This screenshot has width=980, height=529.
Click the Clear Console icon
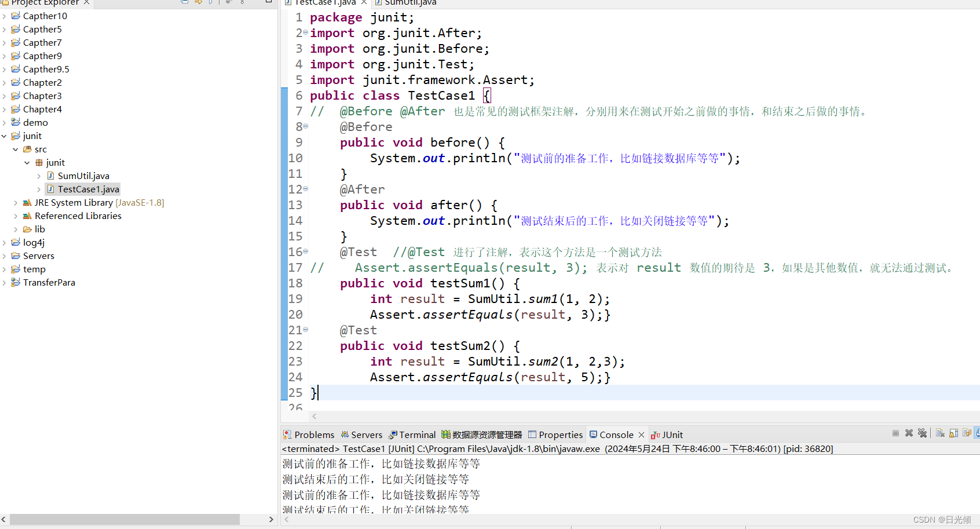tap(940, 433)
